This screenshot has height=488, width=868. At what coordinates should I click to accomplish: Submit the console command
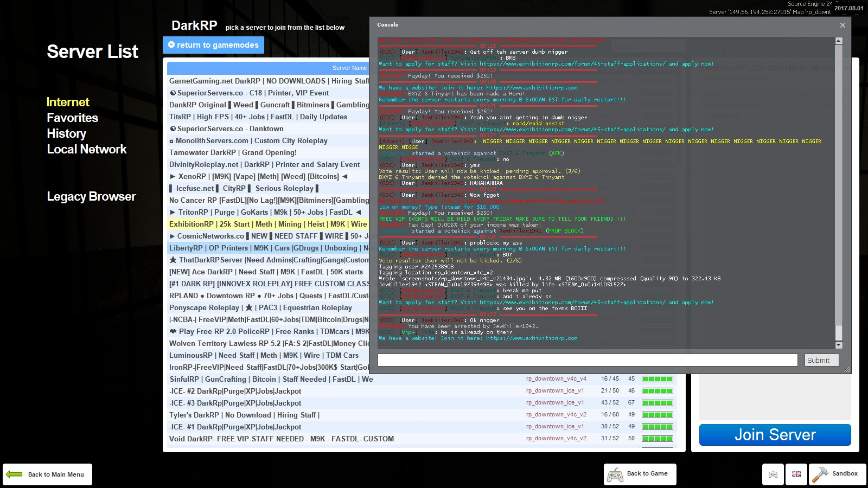point(821,360)
